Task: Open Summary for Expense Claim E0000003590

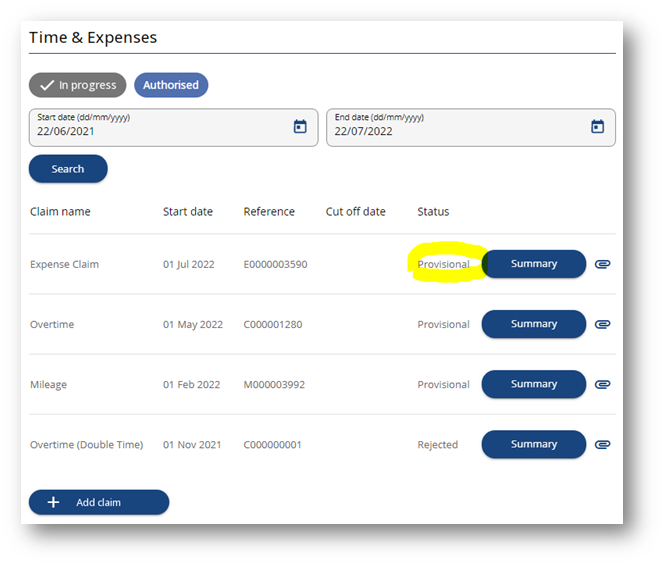Action: pyautogui.click(x=534, y=264)
